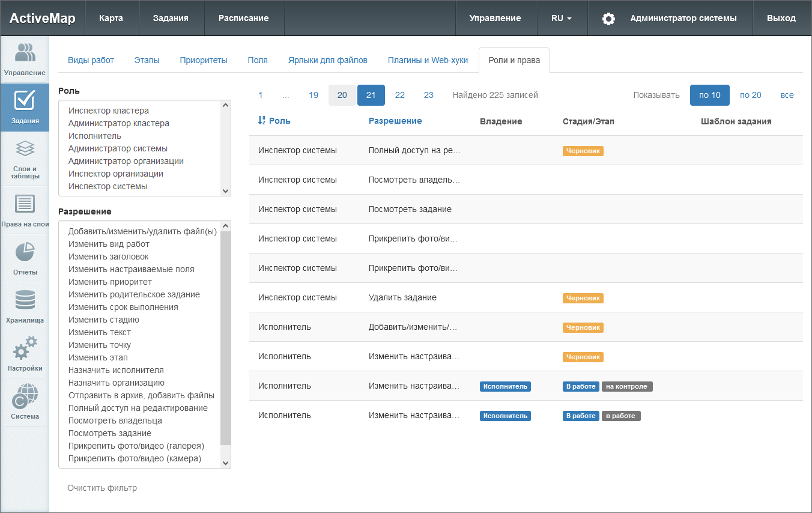Expand the RU language dropdown
This screenshot has height=513, width=812.
tap(561, 19)
